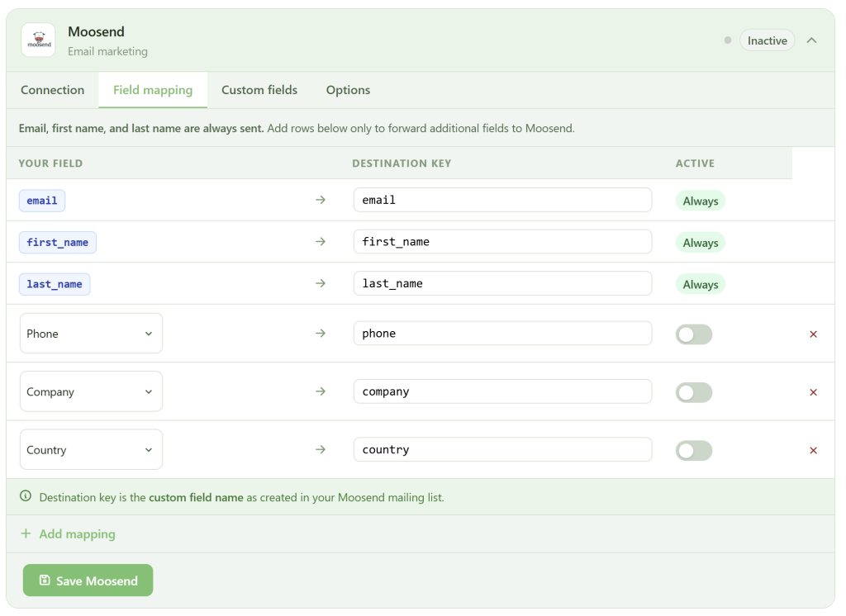Image resolution: width=846 pixels, height=616 pixels.
Task: Click the arrow icon in last_name row
Action: click(x=321, y=283)
